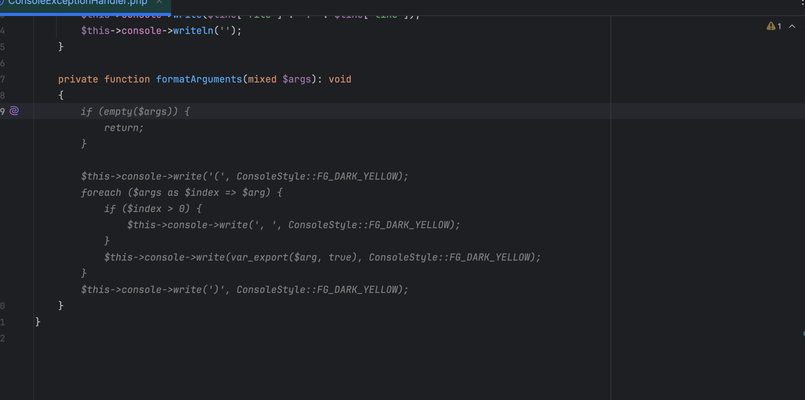Click the 'foreach' keyword
805x400 pixels.
[x=101, y=193]
